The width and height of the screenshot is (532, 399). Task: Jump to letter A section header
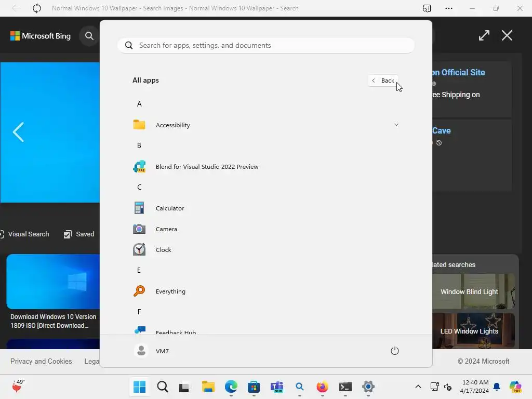point(139,104)
